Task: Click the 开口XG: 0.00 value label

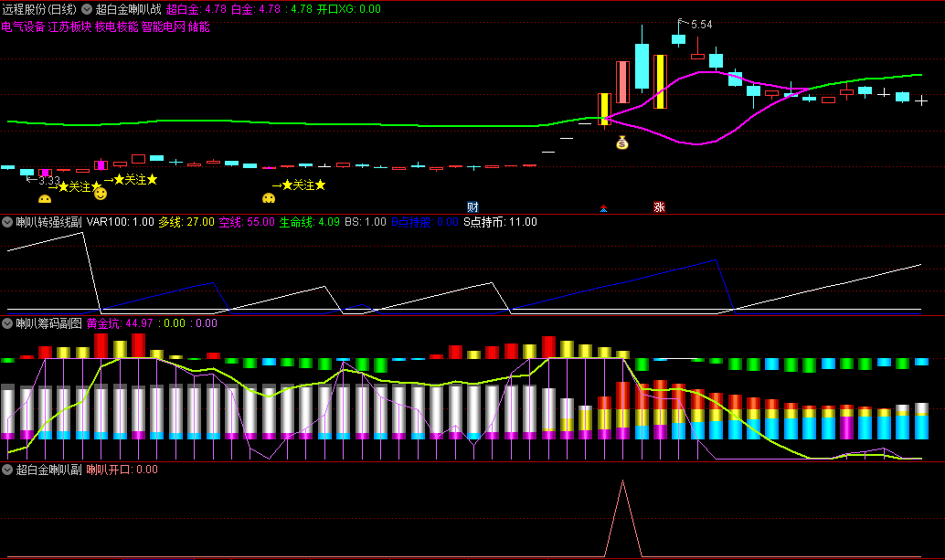Action: coord(349,9)
